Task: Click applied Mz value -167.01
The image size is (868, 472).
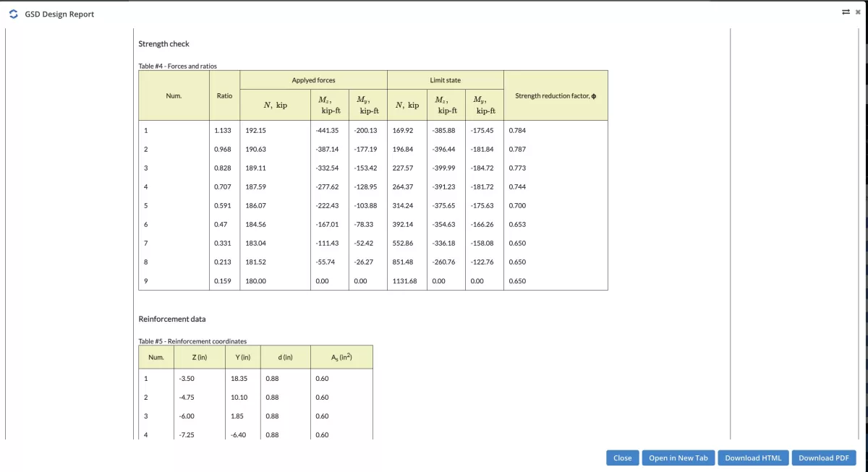Action: 327,224
